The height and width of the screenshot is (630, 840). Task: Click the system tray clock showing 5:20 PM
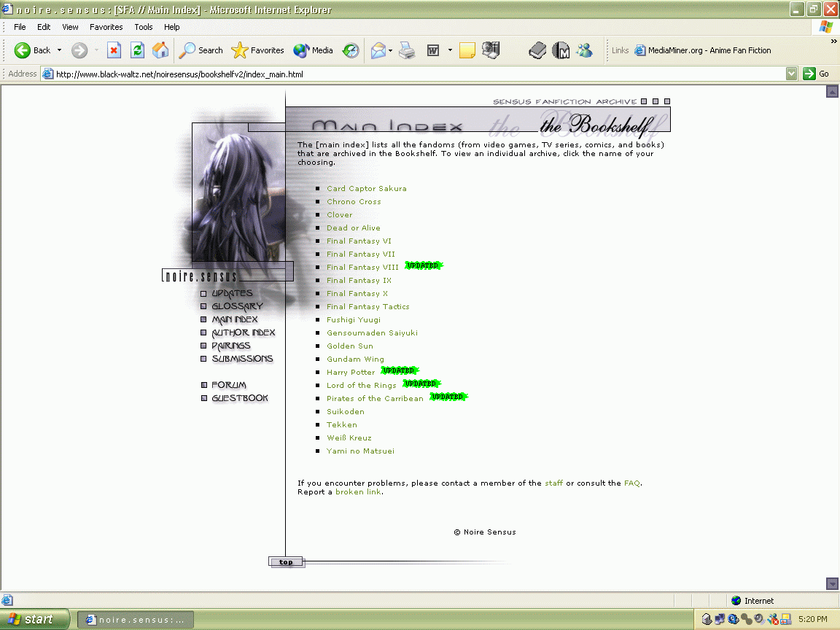pos(813,619)
